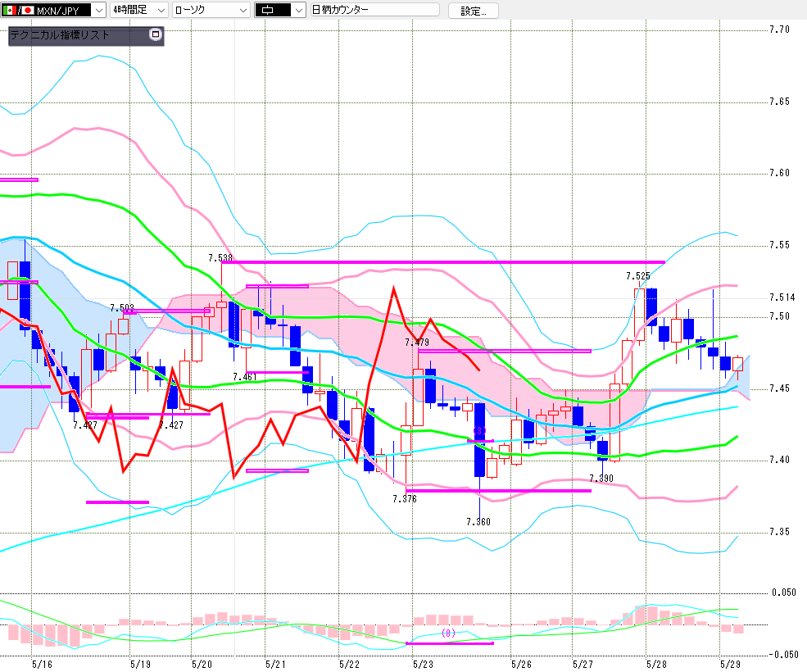
Task: Click the magenta (3) counter marker on chart
Action: pyautogui.click(x=479, y=430)
